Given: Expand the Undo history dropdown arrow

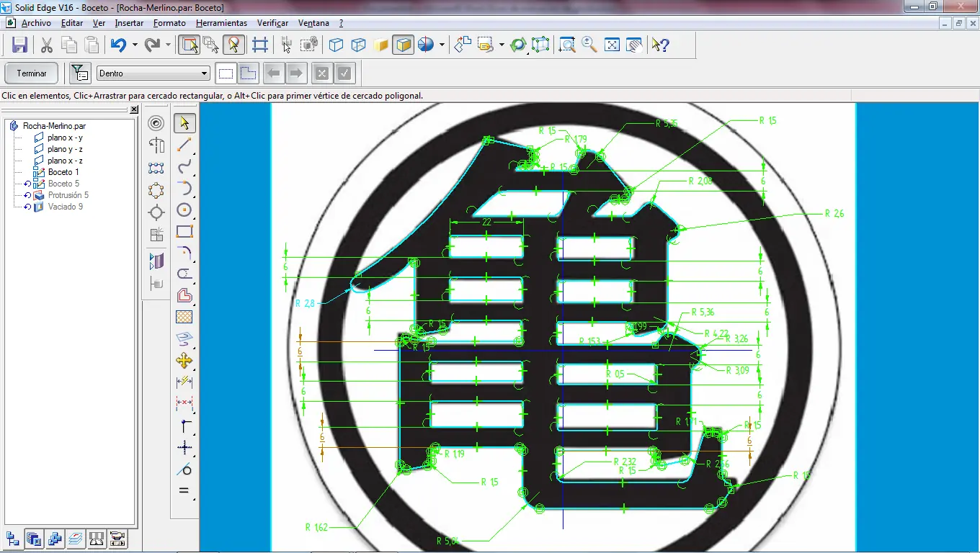Looking at the screenshot, I should [x=133, y=44].
